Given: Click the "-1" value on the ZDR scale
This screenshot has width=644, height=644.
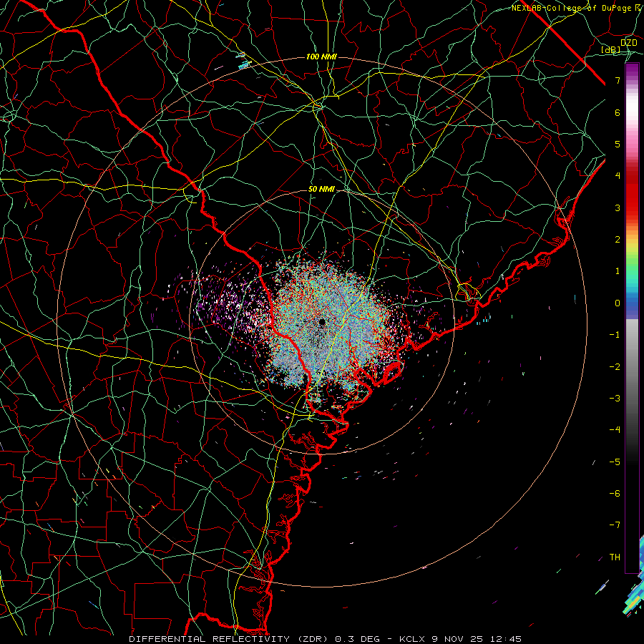Looking at the screenshot, I should (615, 335).
